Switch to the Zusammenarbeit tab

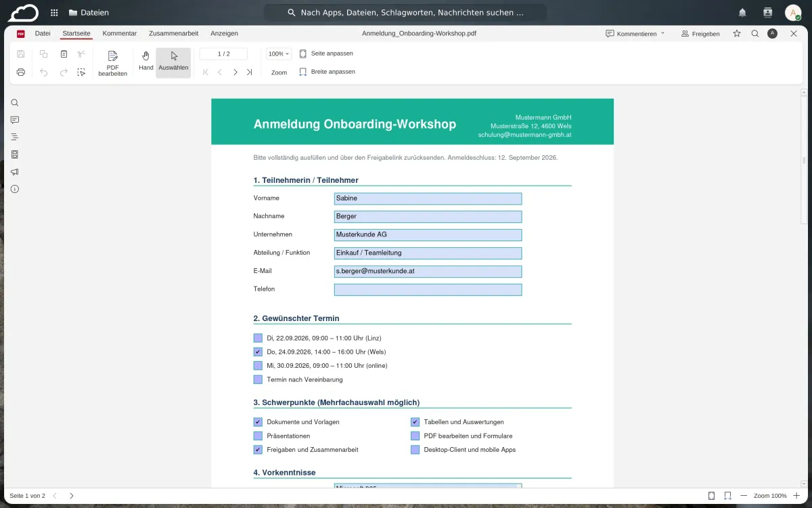pos(173,33)
